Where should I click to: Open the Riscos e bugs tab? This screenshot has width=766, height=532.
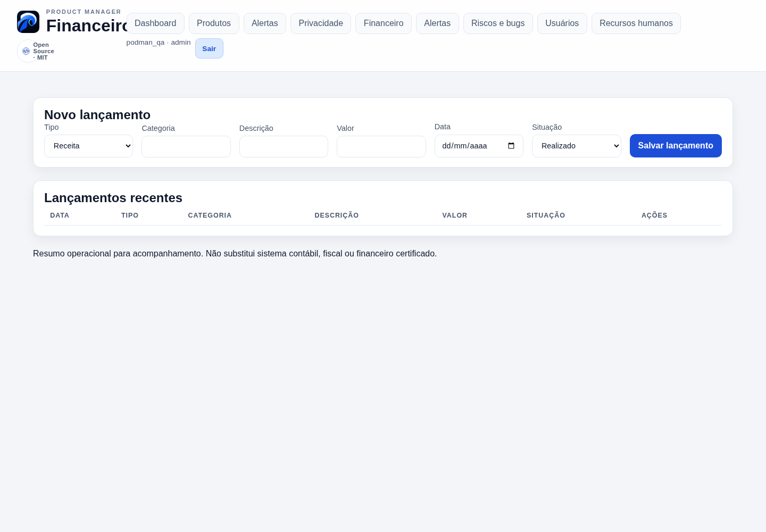coord(498,23)
